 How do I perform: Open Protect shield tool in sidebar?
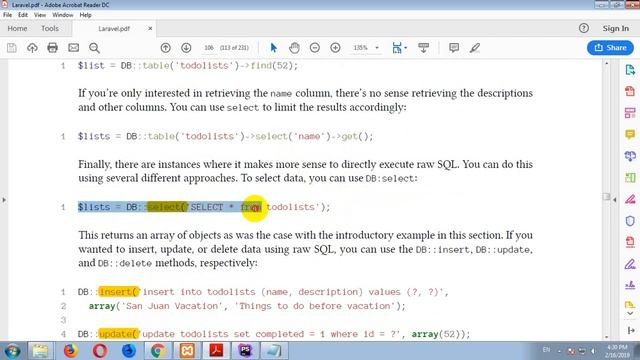click(x=630, y=221)
